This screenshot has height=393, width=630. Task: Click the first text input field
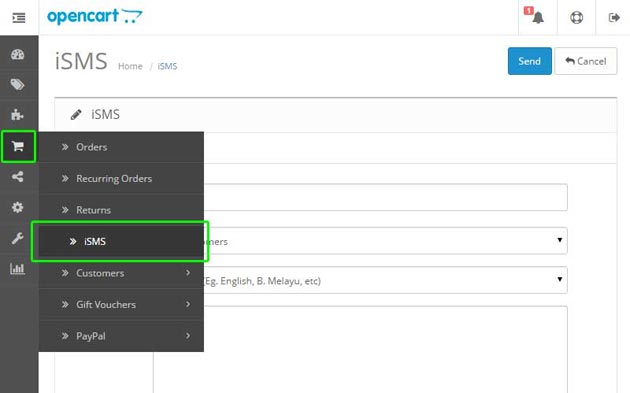(x=385, y=197)
